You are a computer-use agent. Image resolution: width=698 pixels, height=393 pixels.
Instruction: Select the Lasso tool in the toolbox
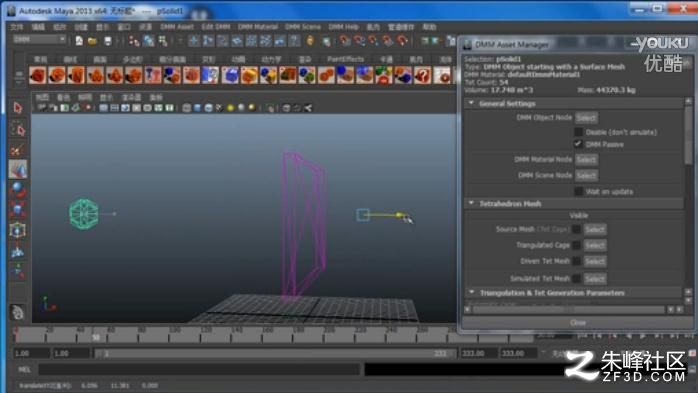18,129
